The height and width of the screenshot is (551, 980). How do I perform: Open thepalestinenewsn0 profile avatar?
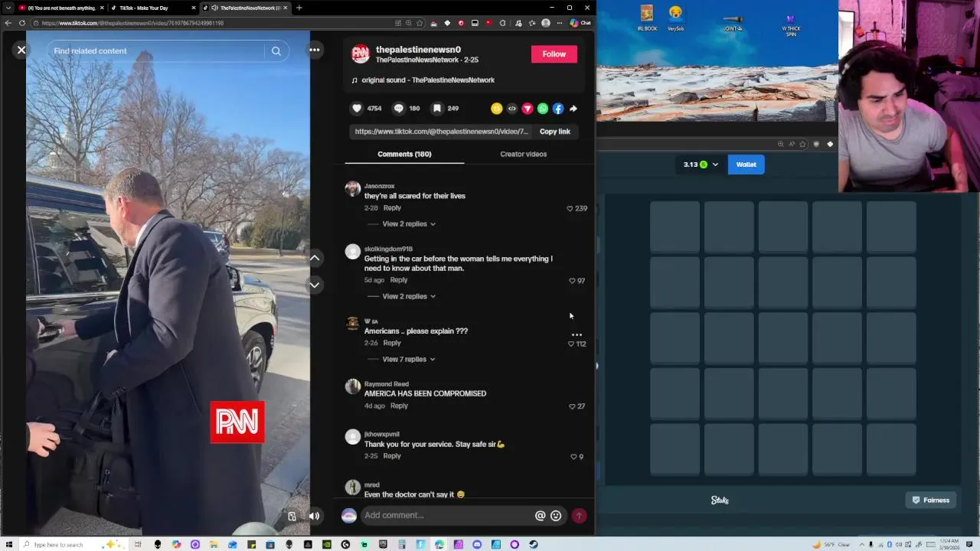(361, 54)
